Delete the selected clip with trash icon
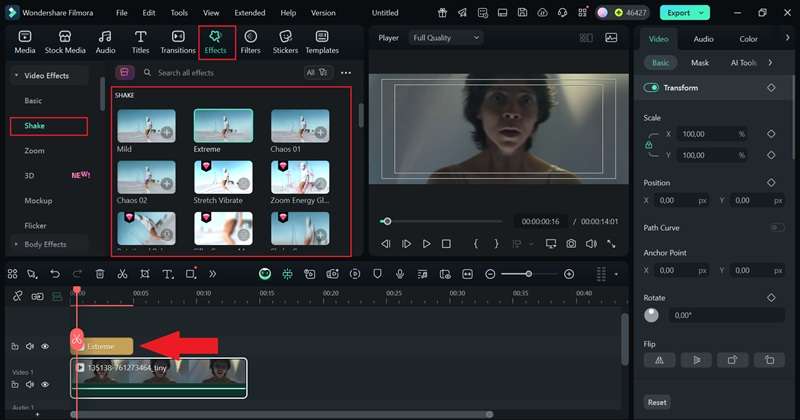Image resolution: width=800 pixels, height=420 pixels. [100, 274]
